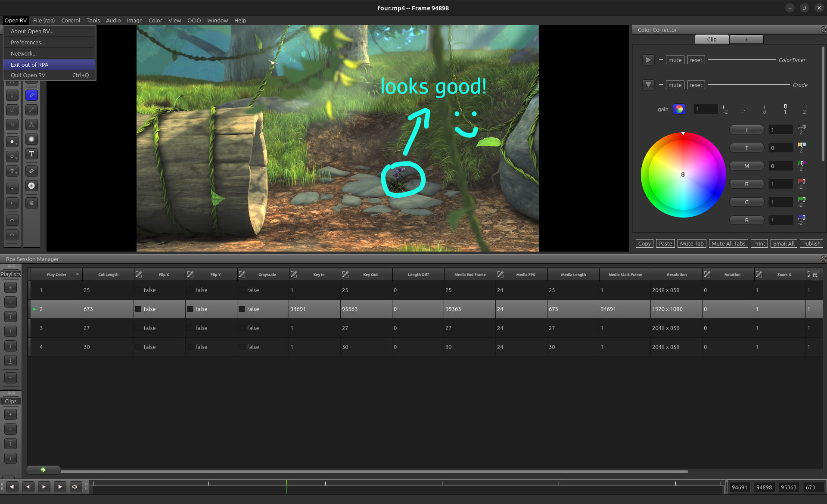
Task: Open the column chooser icon in table header
Action: click(815, 275)
